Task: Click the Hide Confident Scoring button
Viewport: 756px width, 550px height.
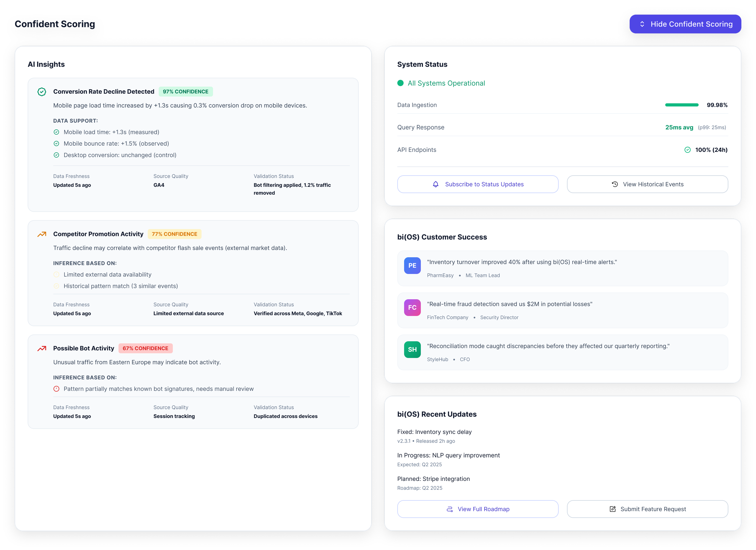Action: [685, 24]
